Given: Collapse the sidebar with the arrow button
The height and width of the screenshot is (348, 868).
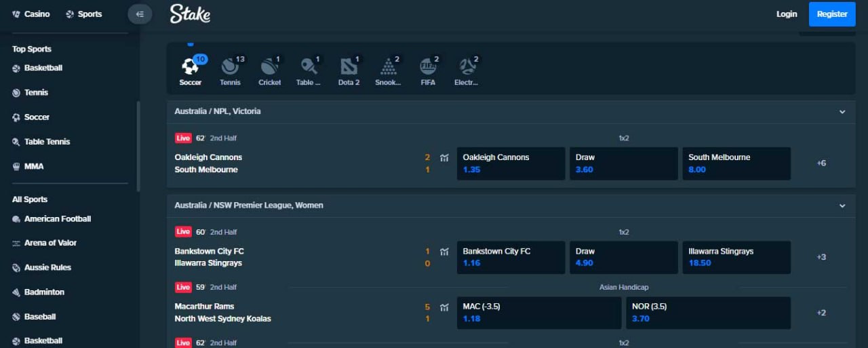Looking at the screenshot, I should tap(140, 14).
